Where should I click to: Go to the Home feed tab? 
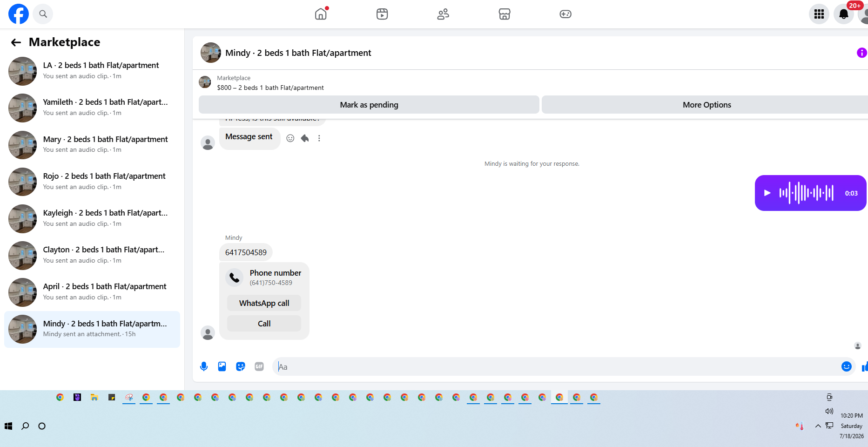(321, 14)
